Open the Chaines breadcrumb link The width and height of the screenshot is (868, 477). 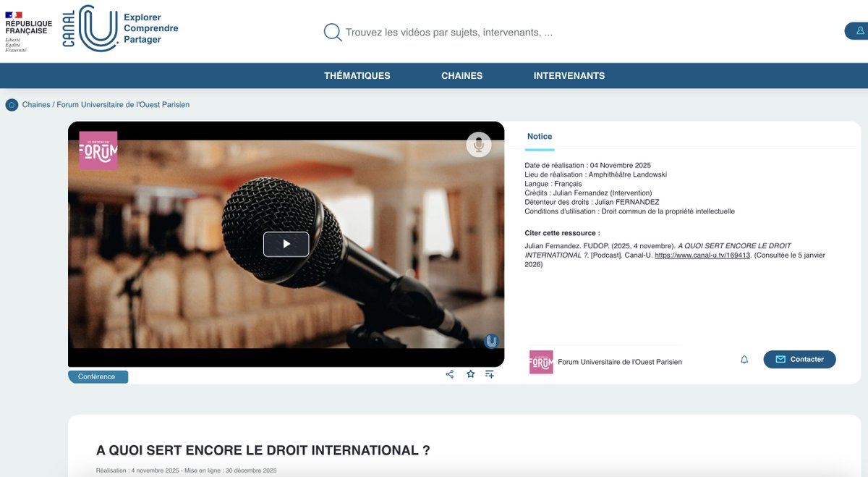pyautogui.click(x=36, y=105)
